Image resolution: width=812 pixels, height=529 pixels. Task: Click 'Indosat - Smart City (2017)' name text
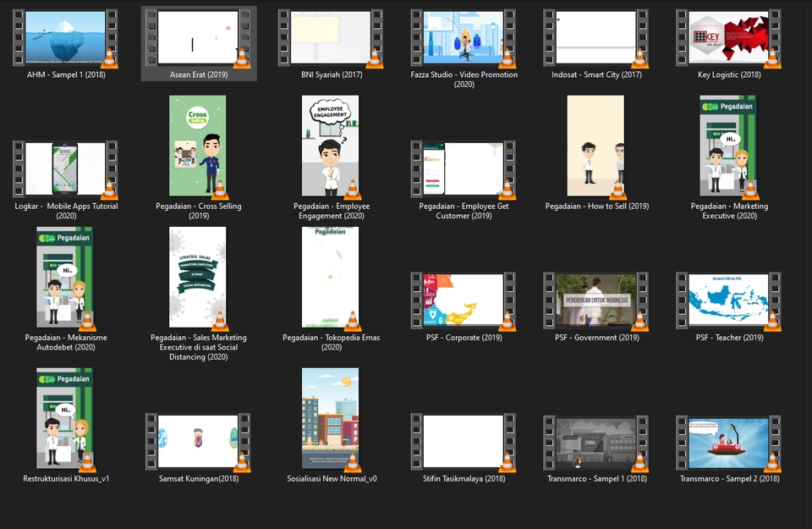tap(596, 74)
